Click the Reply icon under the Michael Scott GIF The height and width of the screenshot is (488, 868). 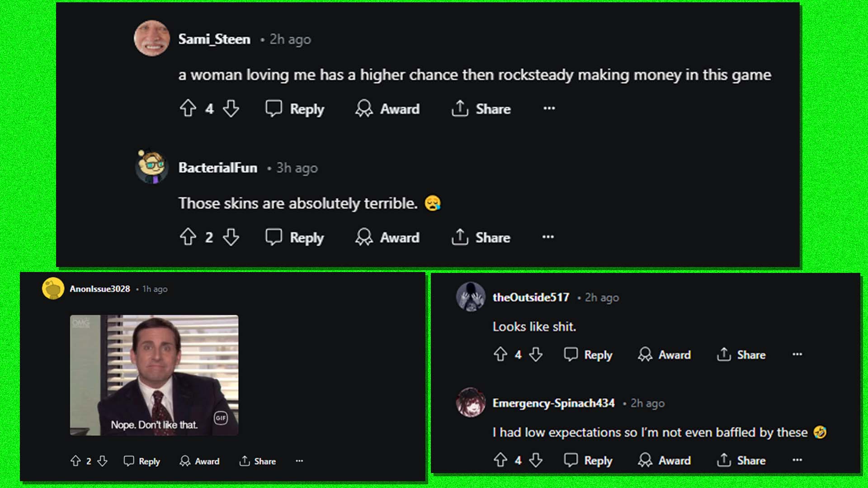129,461
